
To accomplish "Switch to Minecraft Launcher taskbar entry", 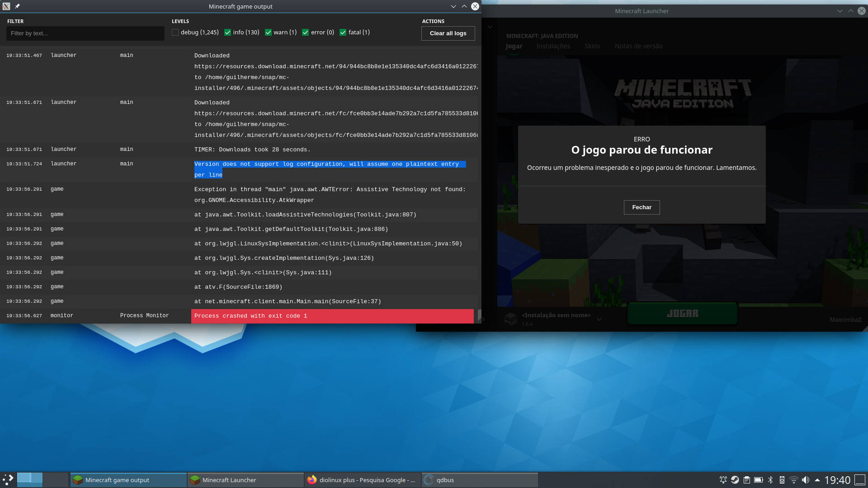I will click(x=245, y=480).
